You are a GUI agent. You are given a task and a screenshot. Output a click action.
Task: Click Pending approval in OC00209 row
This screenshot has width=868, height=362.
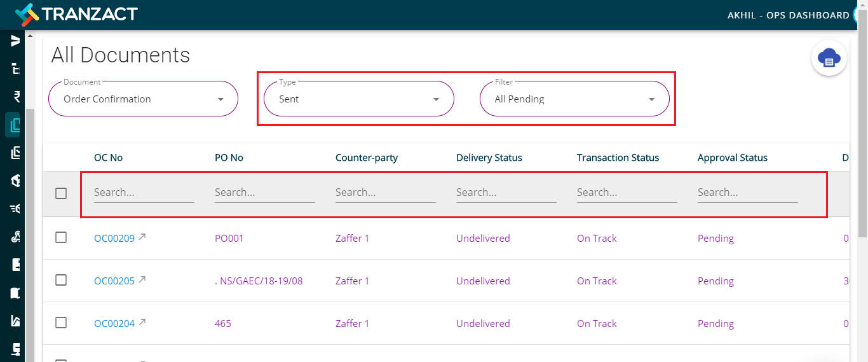tap(715, 239)
